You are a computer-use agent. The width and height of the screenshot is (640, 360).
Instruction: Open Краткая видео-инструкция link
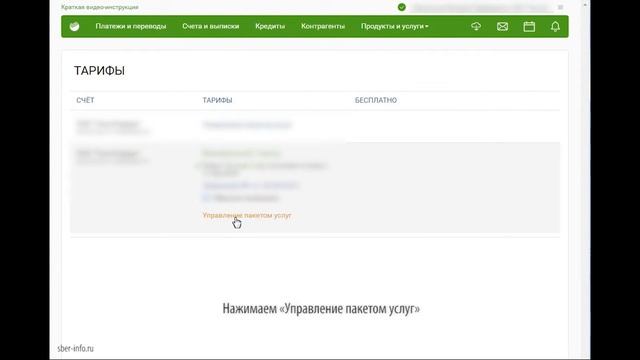tap(100, 7)
